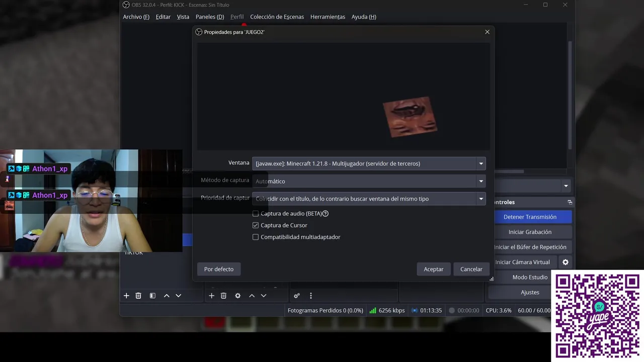Click the OBS logo in main window title bar
644x362 pixels.
tap(126, 5)
